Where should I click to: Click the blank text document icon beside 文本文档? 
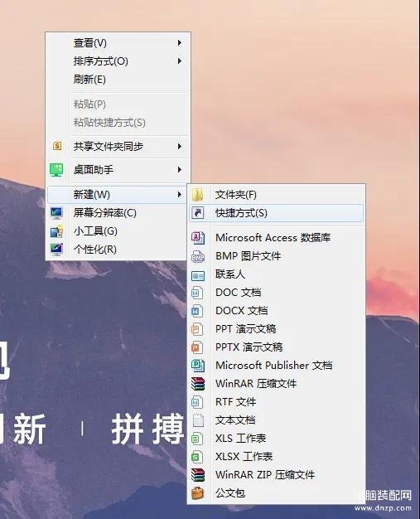click(198, 420)
